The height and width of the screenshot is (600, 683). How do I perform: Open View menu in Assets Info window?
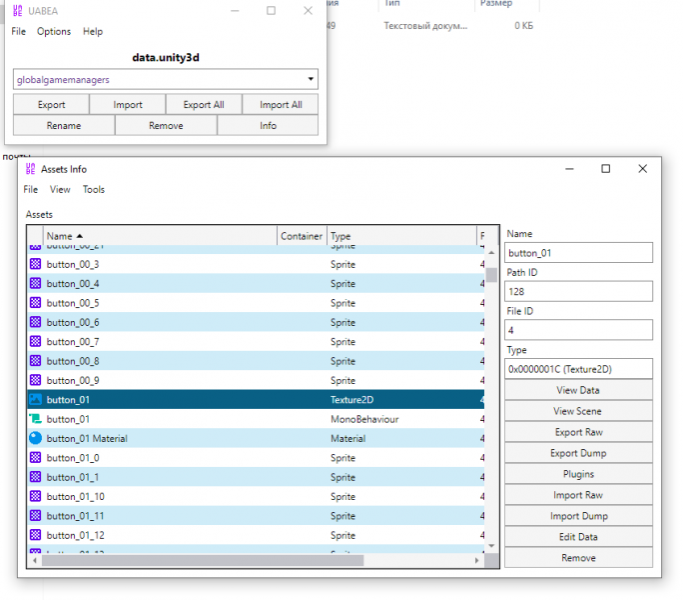click(60, 190)
